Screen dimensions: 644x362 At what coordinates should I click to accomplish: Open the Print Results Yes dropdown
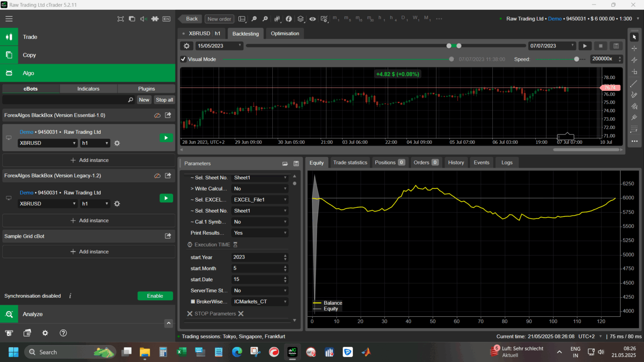pyautogui.click(x=260, y=233)
